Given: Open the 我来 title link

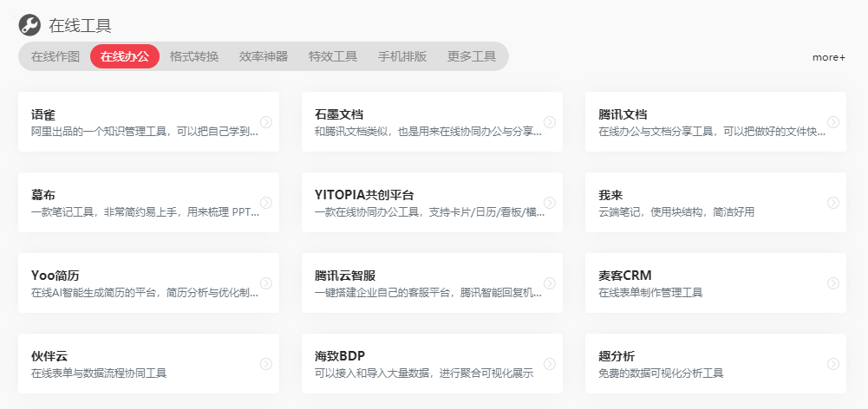Looking at the screenshot, I should click(610, 195).
